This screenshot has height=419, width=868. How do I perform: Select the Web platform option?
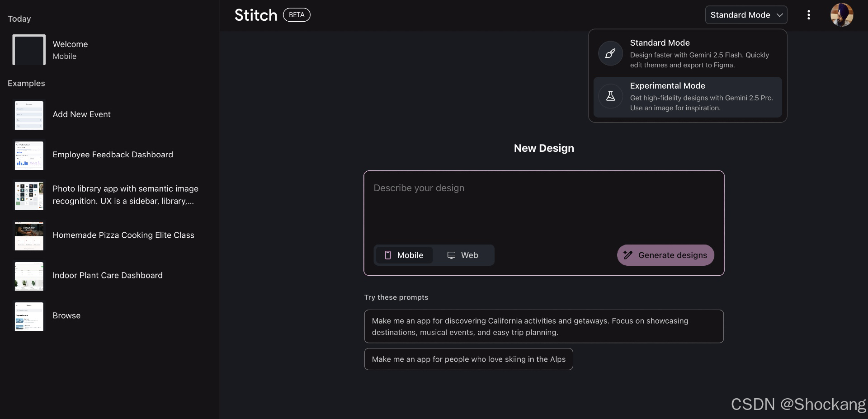tap(463, 255)
